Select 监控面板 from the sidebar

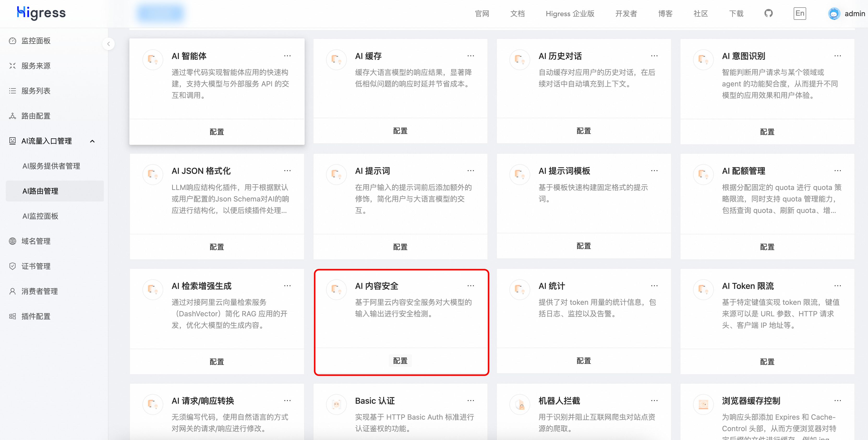point(36,41)
